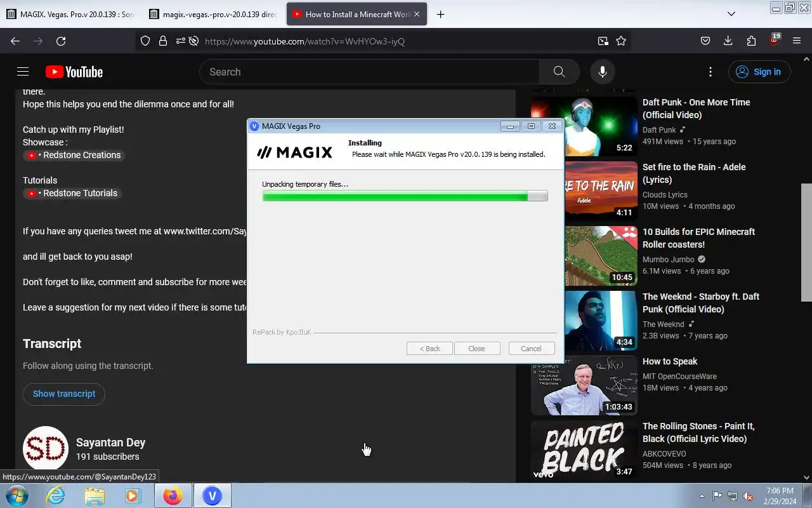
Task: View site security via the padlock icon
Action: click(x=163, y=41)
